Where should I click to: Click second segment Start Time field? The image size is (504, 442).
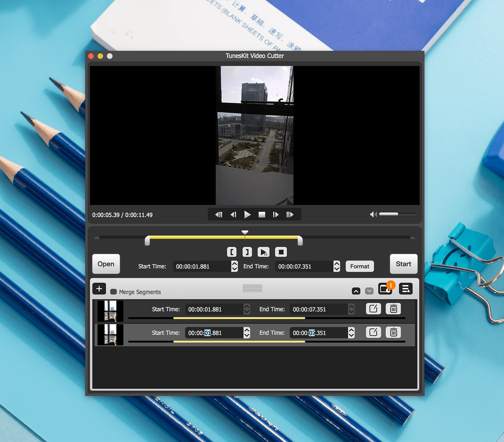[x=214, y=333]
